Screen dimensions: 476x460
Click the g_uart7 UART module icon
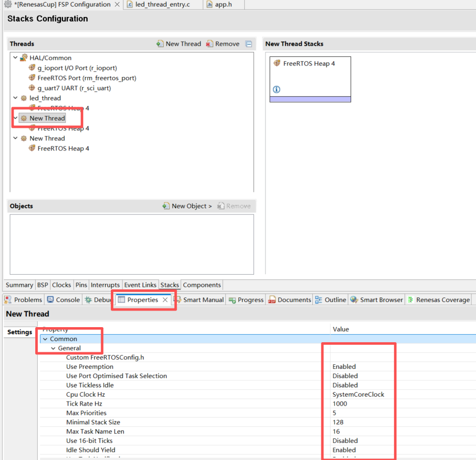[32, 88]
